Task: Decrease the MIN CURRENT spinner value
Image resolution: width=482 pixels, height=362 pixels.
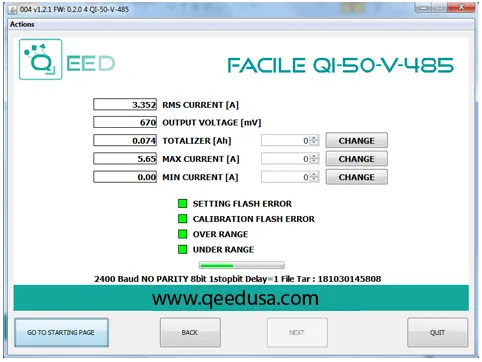Action: point(314,180)
